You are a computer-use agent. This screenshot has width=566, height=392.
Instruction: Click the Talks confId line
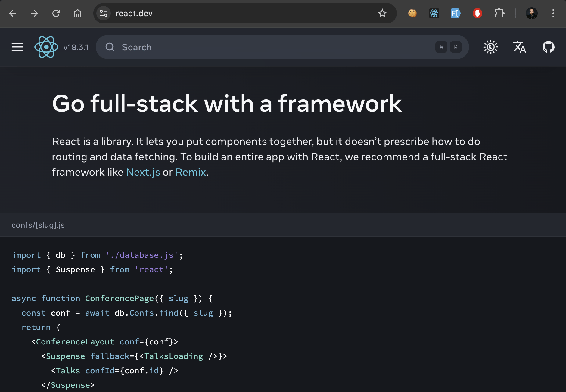pos(115,371)
